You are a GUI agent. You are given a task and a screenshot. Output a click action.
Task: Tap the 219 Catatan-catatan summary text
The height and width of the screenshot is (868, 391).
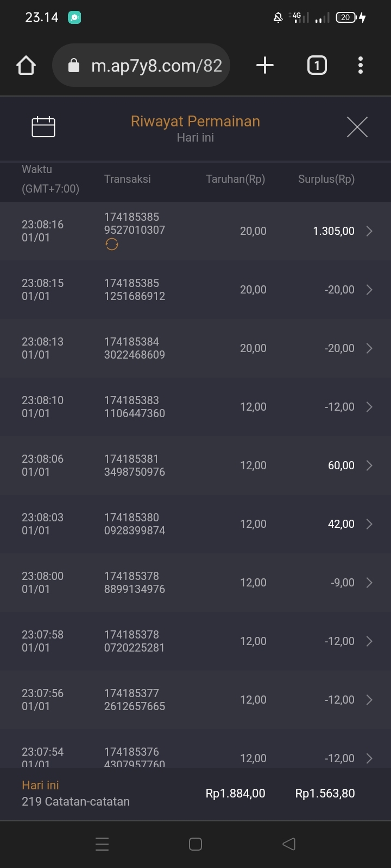pyautogui.click(x=76, y=801)
